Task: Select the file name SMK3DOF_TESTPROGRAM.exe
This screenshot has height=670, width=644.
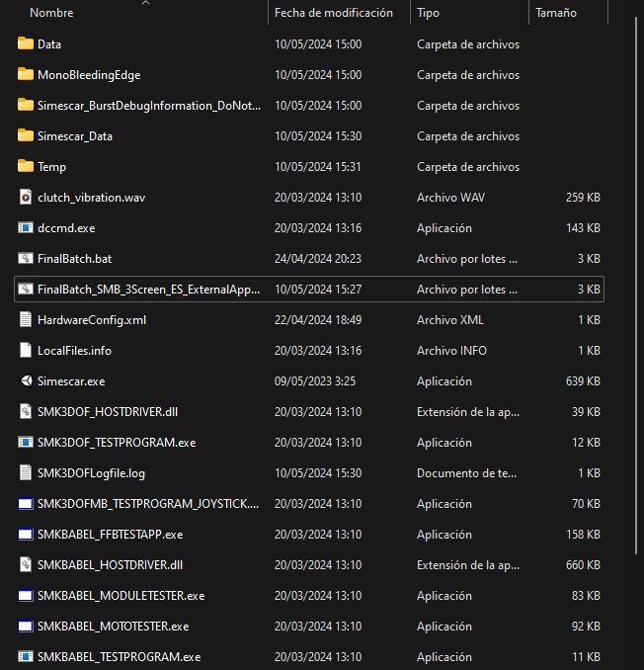Action: tap(117, 443)
